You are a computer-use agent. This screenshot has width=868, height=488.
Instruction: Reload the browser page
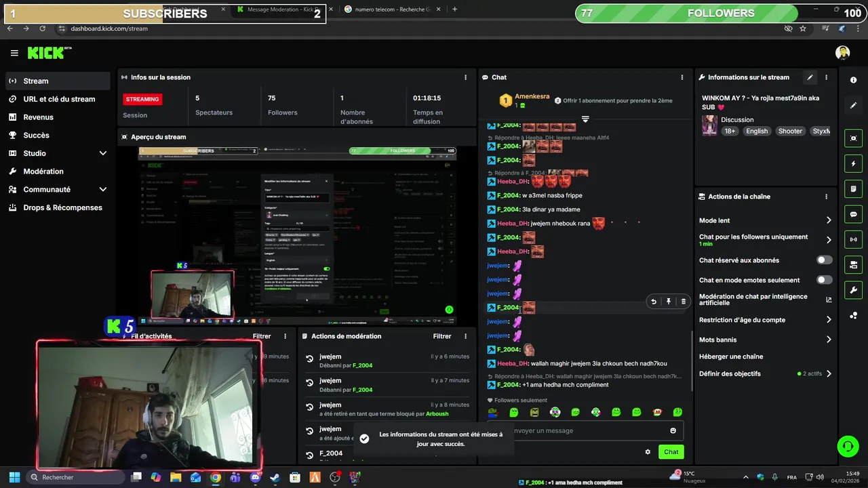tap(42, 28)
